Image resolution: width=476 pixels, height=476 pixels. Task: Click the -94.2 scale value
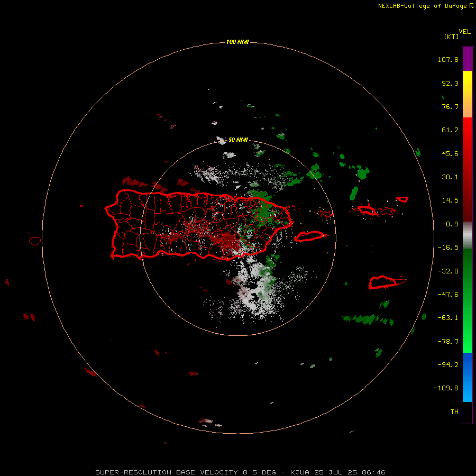click(x=448, y=365)
